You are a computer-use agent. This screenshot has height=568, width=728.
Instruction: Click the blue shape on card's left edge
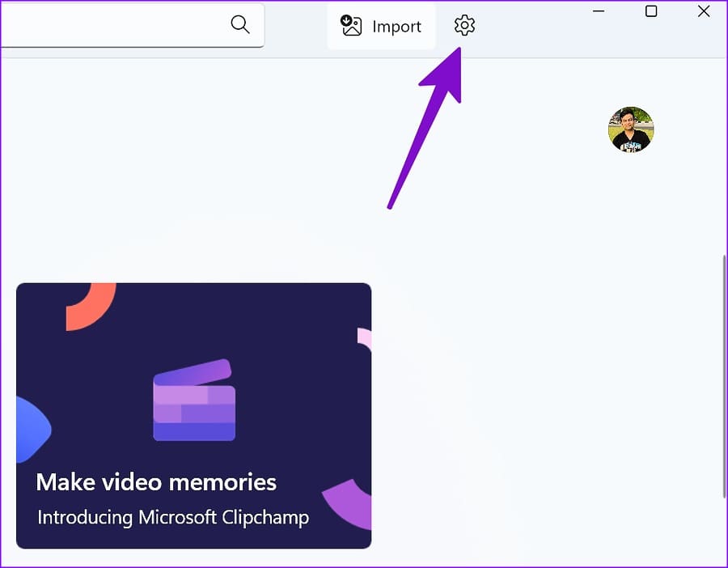tap(34, 430)
